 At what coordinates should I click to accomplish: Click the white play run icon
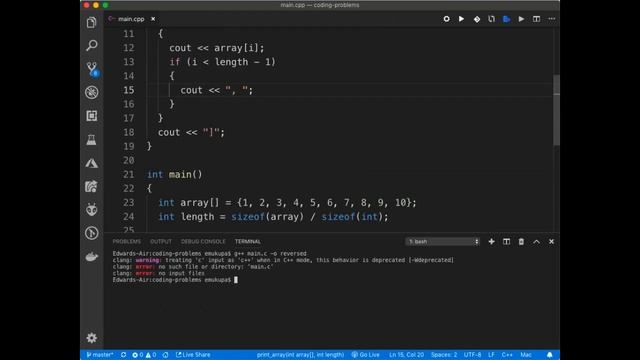[x=461, y=19]
